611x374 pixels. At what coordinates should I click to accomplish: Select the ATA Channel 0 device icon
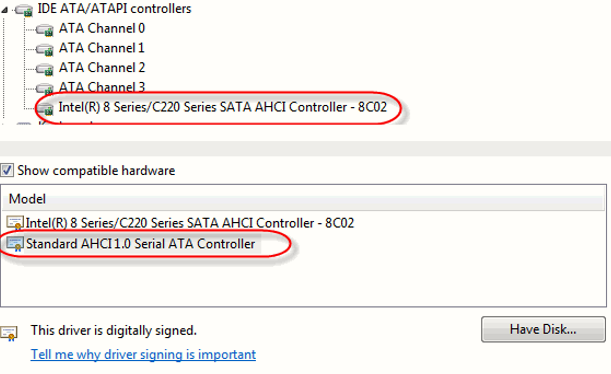[44, 30]
